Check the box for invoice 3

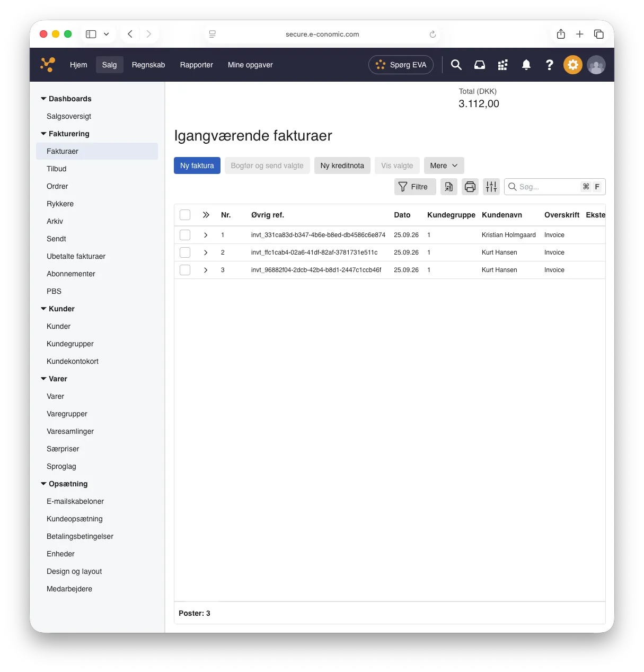coord(185,270)
